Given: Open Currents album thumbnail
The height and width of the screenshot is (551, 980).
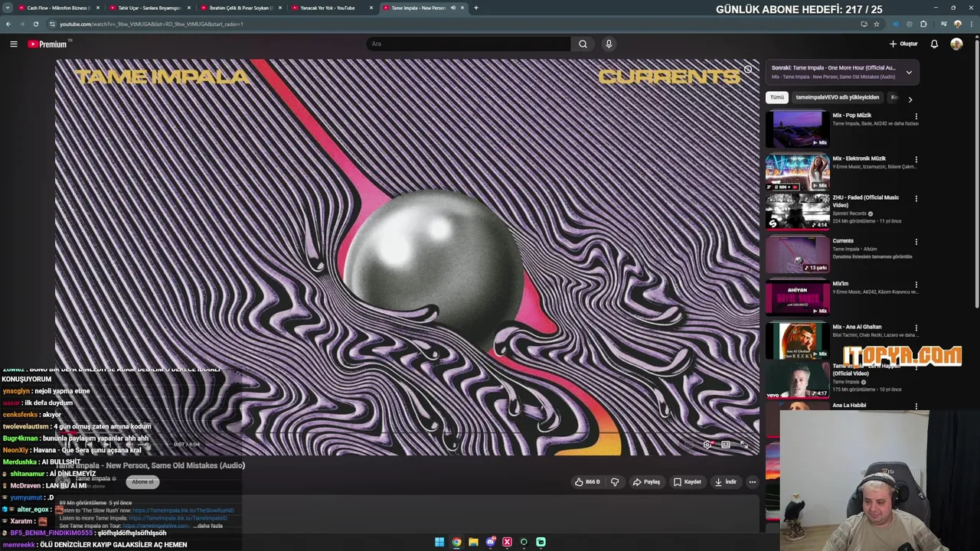Looking at the screenshot, I should (x=797, y=254).
